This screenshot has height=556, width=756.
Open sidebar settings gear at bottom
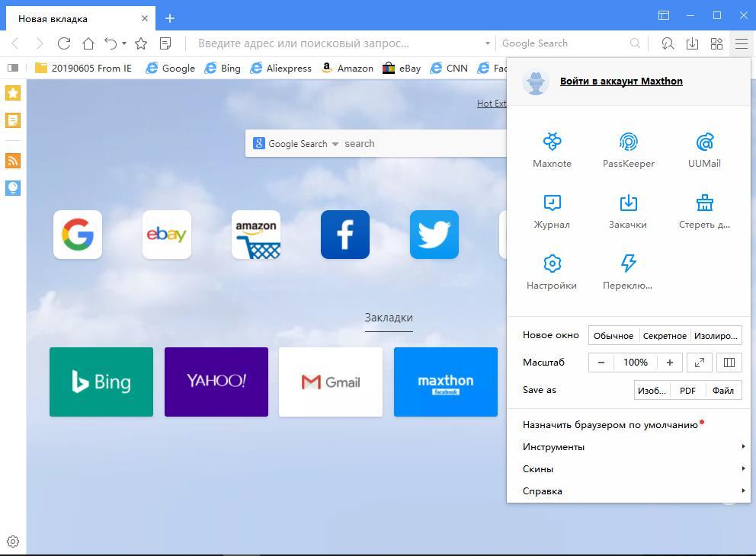[13, 542]
